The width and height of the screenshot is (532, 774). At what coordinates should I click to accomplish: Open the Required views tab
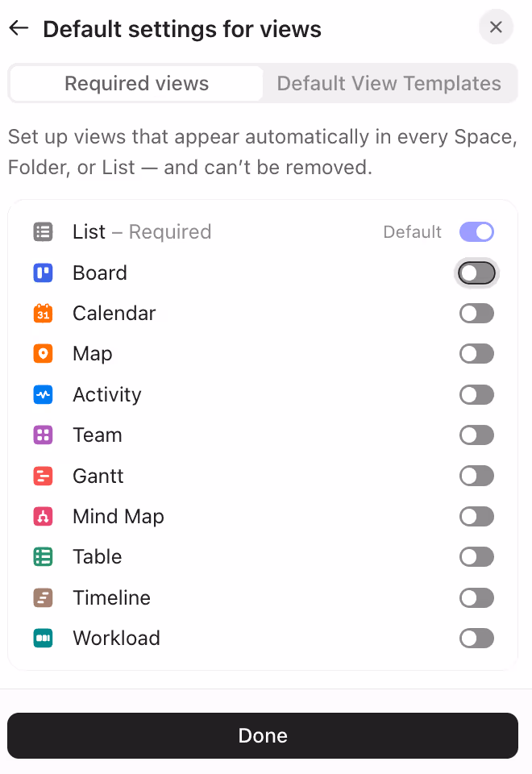(135, 83)
